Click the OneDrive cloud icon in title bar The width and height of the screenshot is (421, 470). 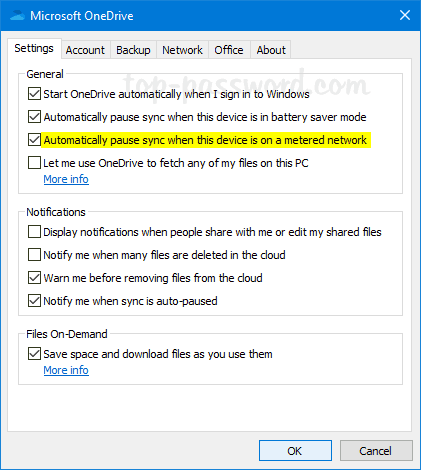[17, 15]
